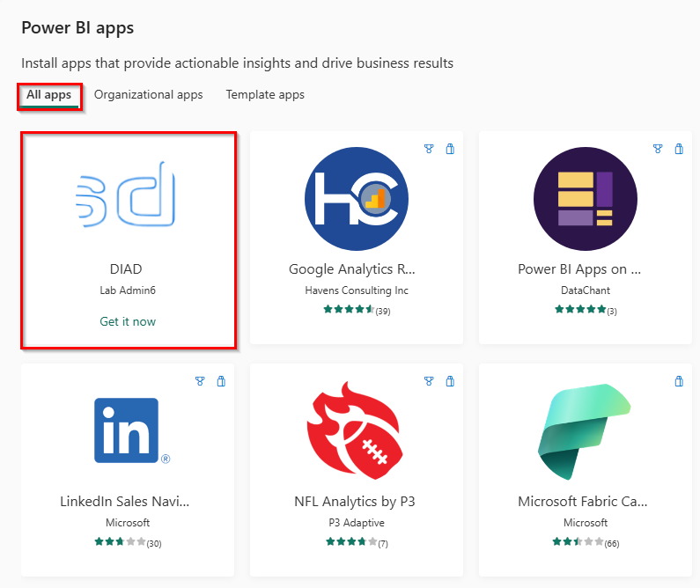Click Microsoft publisher under LinkedIn app
The width and height of the screenshot is (700, 588).
point(128,523)
